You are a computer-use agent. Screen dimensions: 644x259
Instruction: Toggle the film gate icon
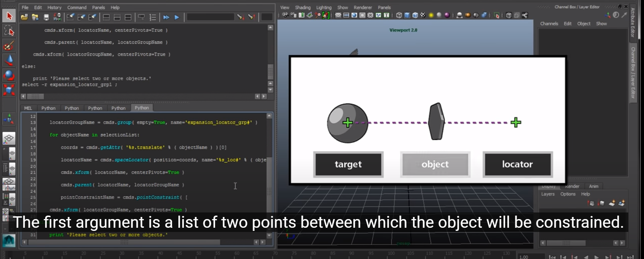pos(346,15)
